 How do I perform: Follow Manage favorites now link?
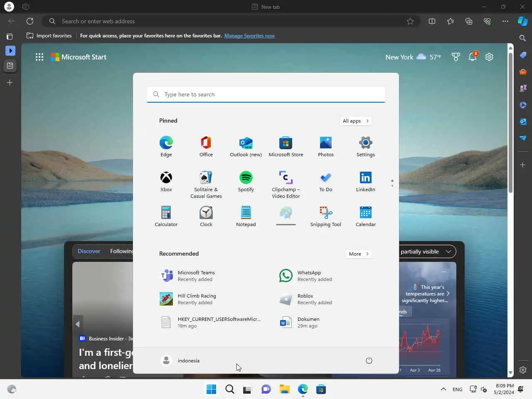coord(249,36)
